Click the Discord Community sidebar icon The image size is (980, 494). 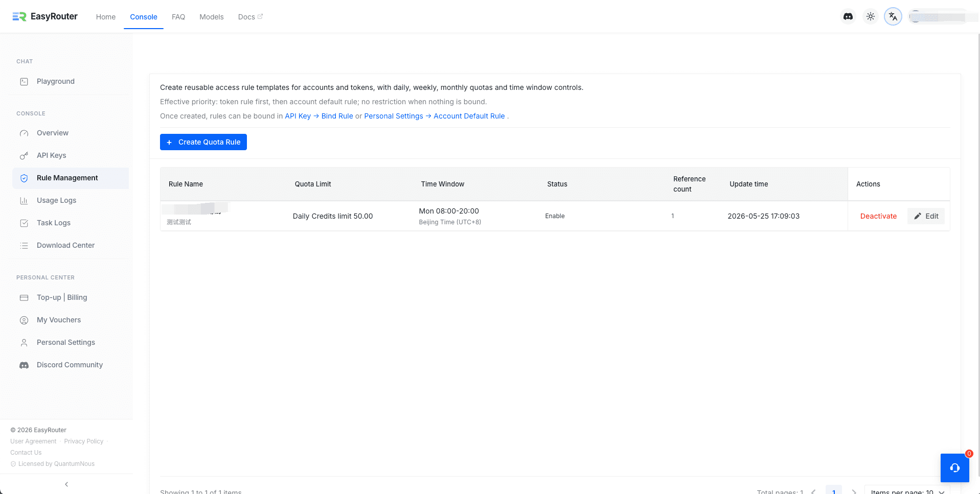click(x=24, y=365)
